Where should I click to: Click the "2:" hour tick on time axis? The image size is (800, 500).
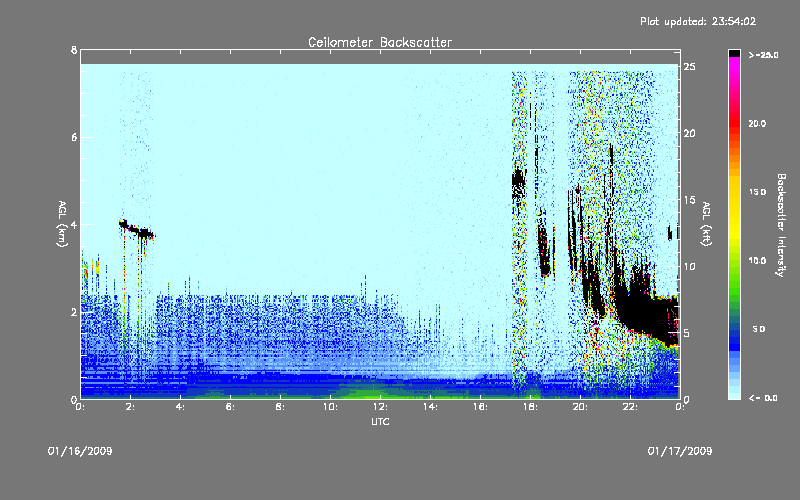click(131, 407)
